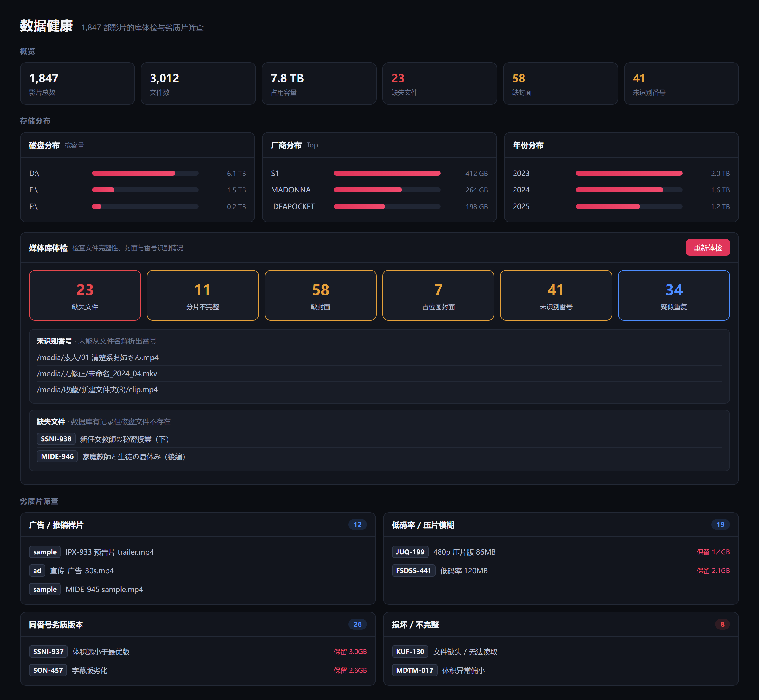
Task: Click the KUF-130 tag
Action: tap(410, 652)
